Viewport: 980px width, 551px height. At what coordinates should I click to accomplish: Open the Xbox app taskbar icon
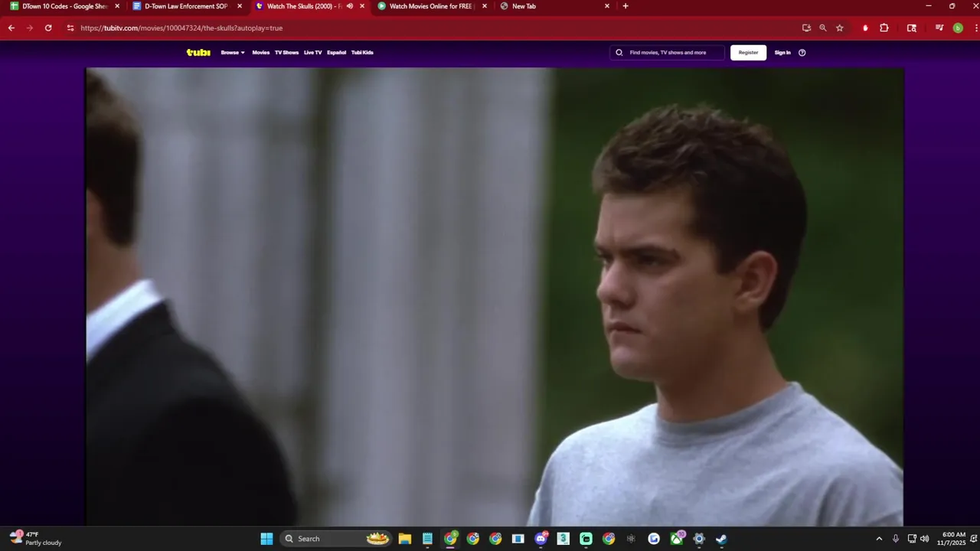point(677,539)
